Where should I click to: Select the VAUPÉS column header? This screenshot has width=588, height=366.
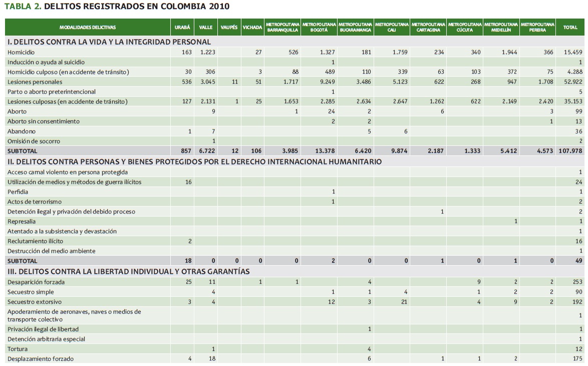(228, 27)
